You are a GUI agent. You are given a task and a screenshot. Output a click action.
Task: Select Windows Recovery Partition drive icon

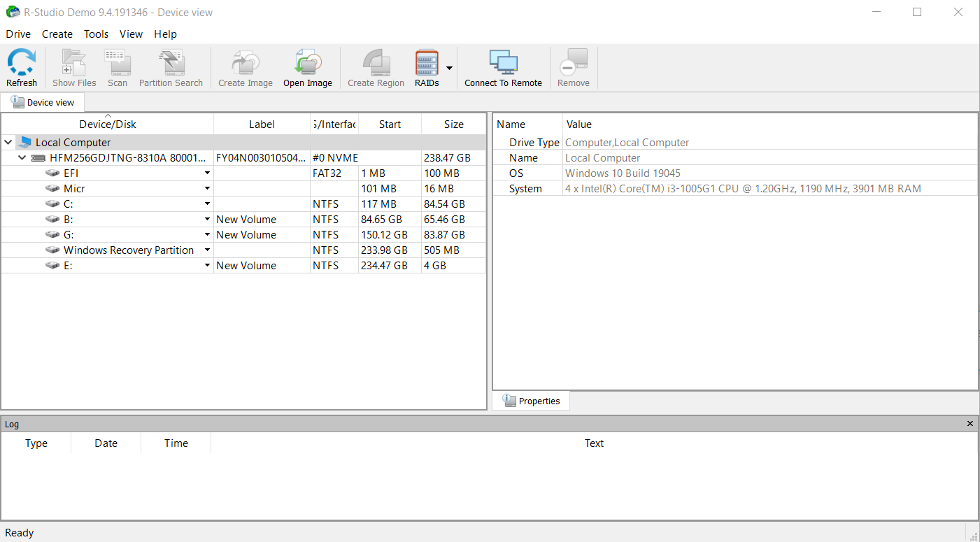coord(52,250)
